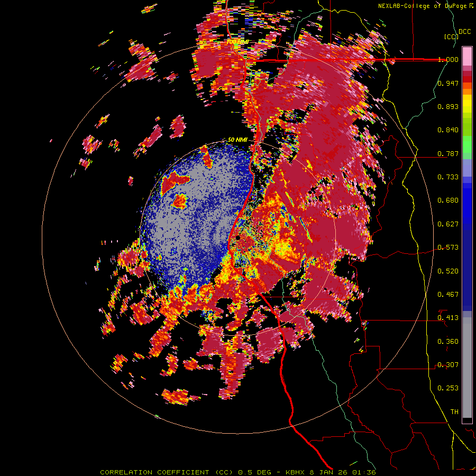The image size is (476, 476).
Task: Click the 0.5 DEG elevation text
Action: coord(255,472)
